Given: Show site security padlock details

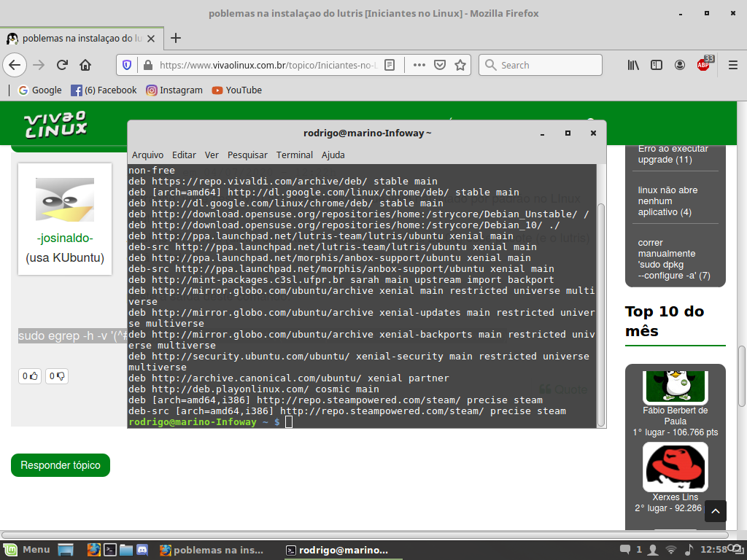Looking at the screenshot, I should [x=147, y=65].
